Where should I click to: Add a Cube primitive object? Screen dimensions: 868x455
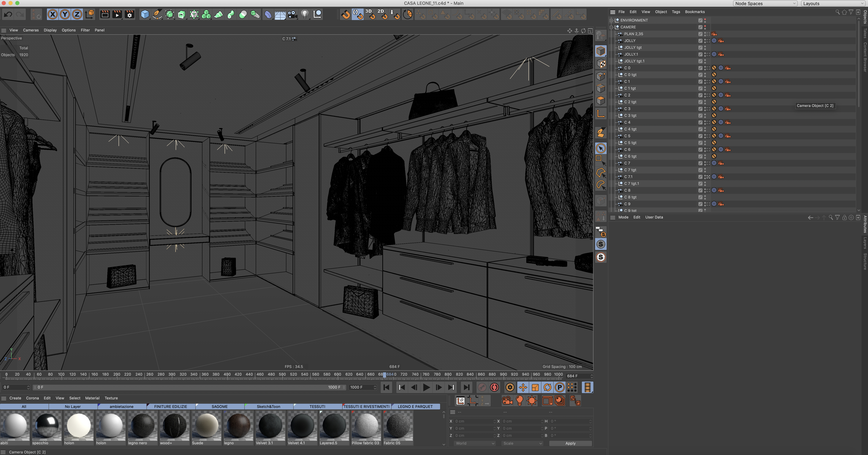145,14
